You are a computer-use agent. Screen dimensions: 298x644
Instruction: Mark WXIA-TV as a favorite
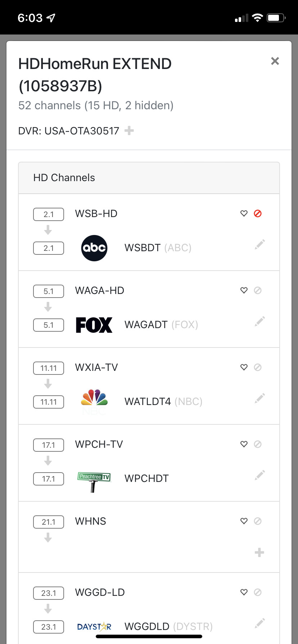coord(244,367)
